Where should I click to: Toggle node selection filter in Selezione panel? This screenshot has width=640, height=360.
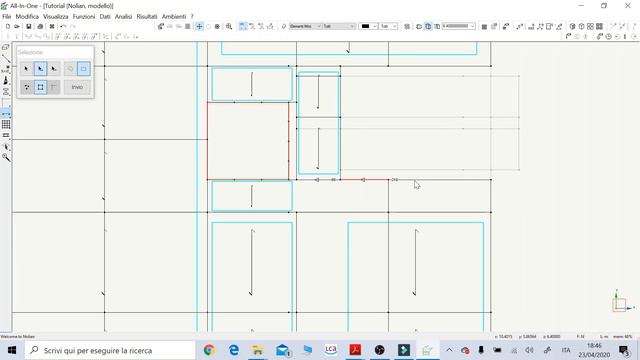pos(27,87)
